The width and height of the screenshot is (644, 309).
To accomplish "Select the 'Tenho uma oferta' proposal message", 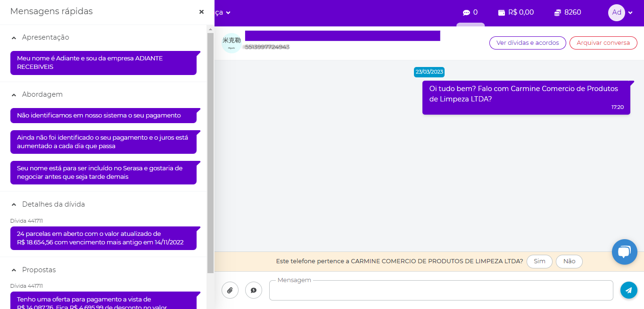I will pos(103,301).
